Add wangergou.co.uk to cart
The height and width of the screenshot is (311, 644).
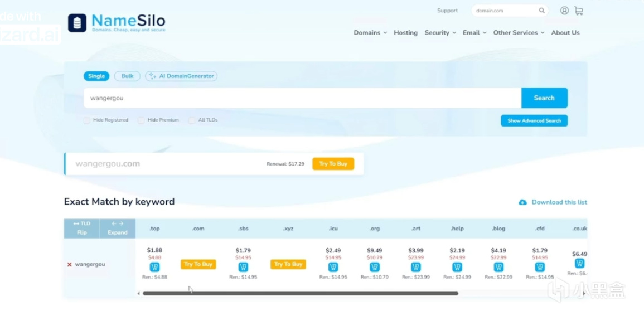click(x=579, y=264)
